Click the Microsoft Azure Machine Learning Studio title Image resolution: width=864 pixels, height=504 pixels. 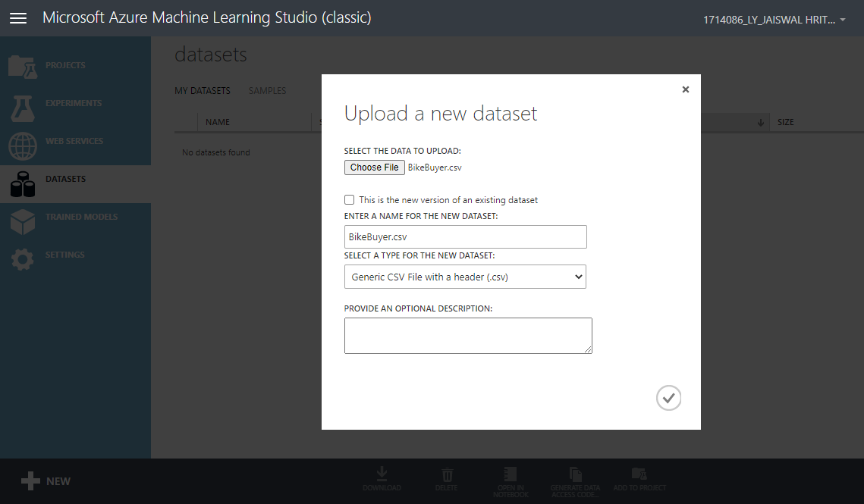tap(206, 17)
